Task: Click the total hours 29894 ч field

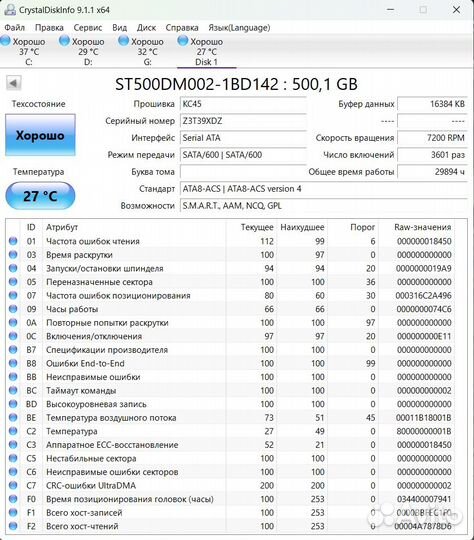Action: point(432,172)
